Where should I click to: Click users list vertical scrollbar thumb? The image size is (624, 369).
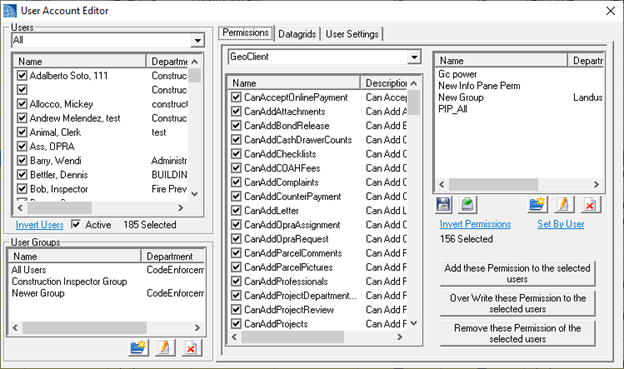coord(194,75)
